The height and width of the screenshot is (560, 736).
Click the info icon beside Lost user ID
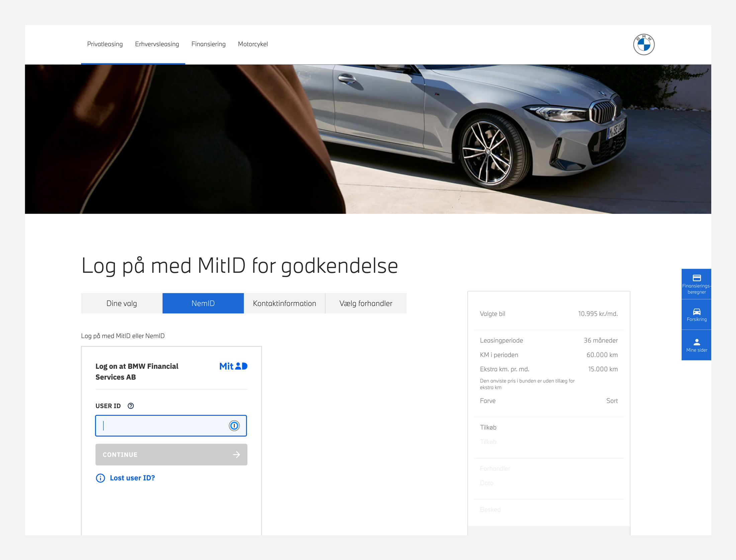(x=100, y=478)
